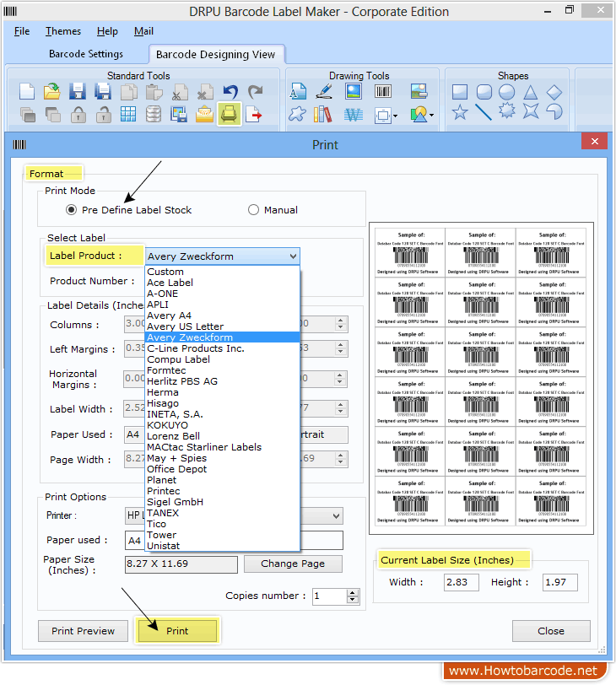Click the Cut scissors icon
This screenshot has height=685, width=616.
coord(180,92)
